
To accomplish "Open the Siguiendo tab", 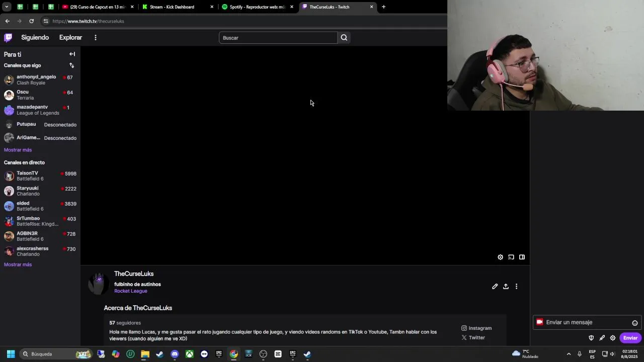I will coord(35,37).
